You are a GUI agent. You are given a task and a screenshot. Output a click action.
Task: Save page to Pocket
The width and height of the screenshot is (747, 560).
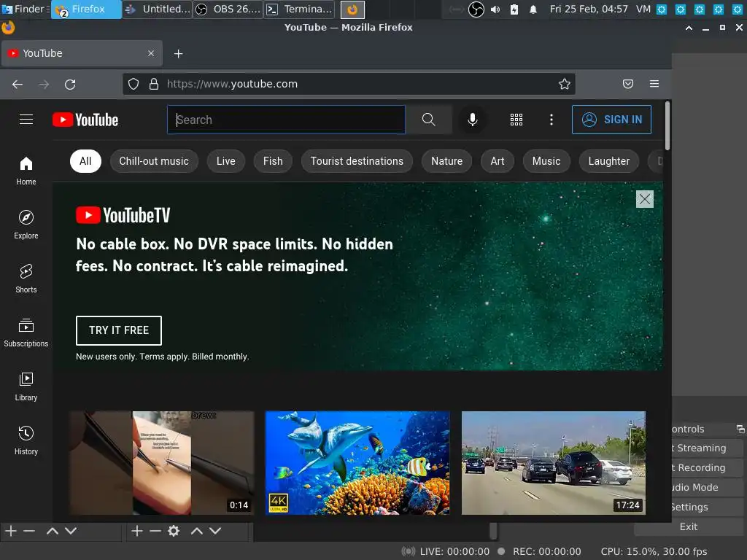(628, 85)
